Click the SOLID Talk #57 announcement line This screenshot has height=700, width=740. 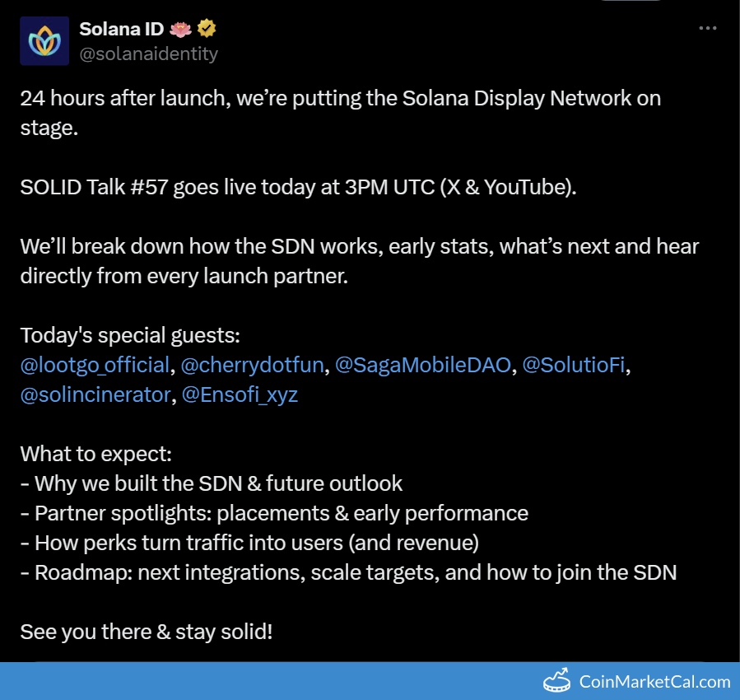pyautogui.click(x=298, y=188)
